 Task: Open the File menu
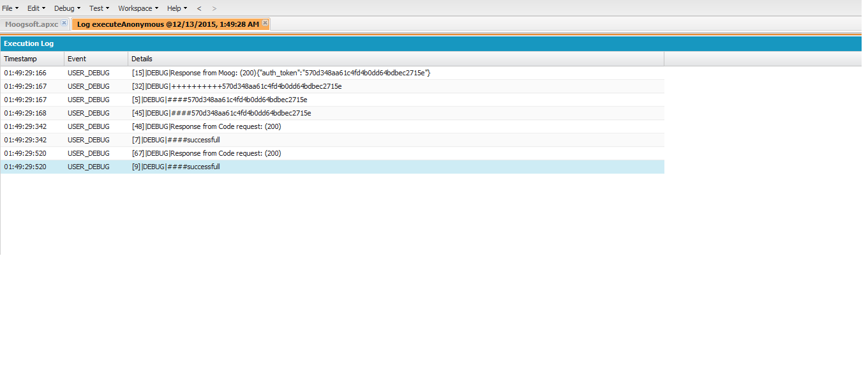pyautogui.click(x=10, y=8)
